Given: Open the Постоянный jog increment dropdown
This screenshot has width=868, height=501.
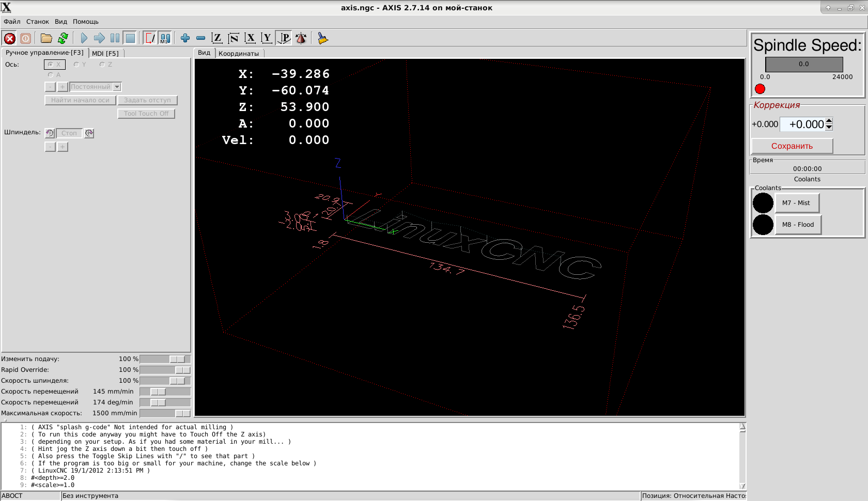Looking at the screenshot, I should pyautogui.click(x=96, y=87).
